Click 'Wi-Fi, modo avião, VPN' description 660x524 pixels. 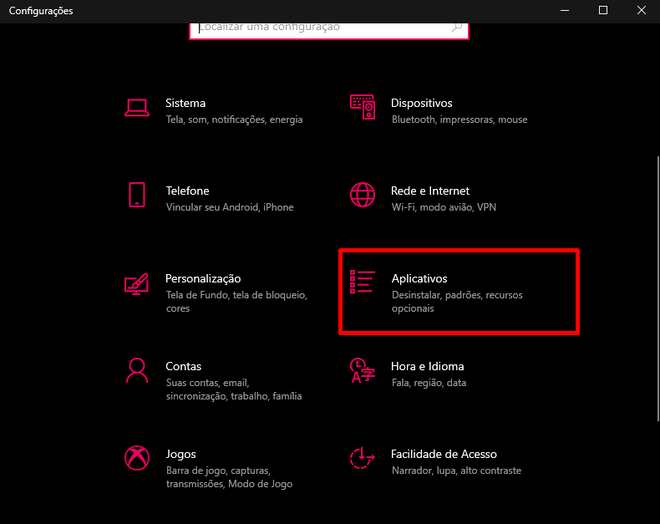[444, 207]
